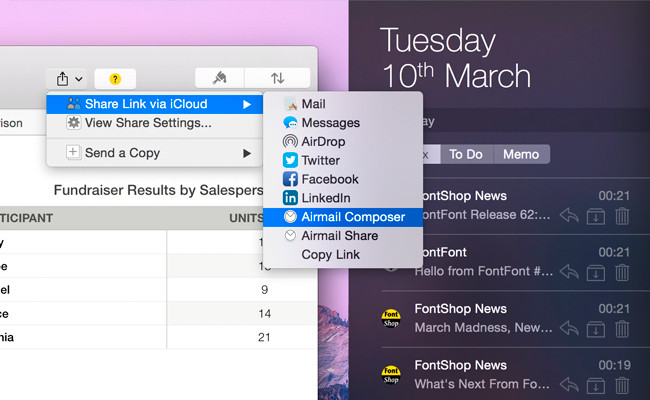Click FontShop avatar on March Madness email
650x400 pixels.
pyautogui.click(x=391, y=318)
